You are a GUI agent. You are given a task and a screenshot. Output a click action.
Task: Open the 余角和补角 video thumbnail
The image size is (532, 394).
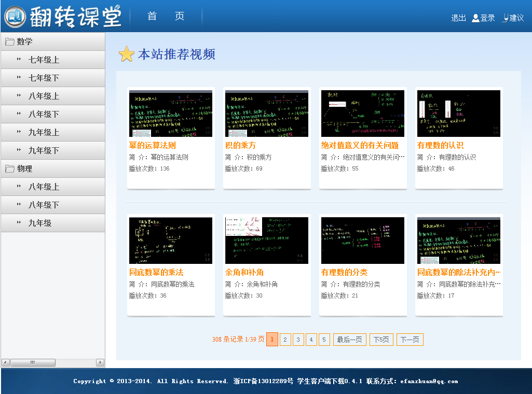click(x=267, y=241)
